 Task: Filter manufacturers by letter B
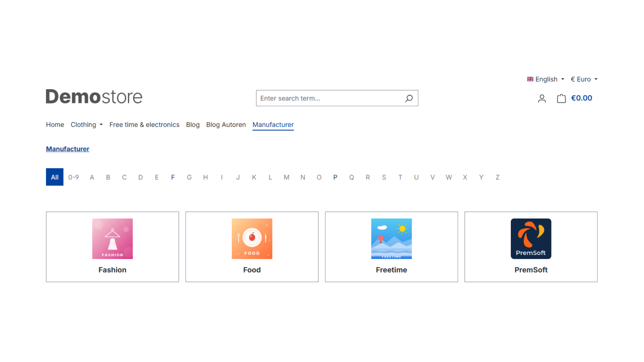(x=108, y=177)
